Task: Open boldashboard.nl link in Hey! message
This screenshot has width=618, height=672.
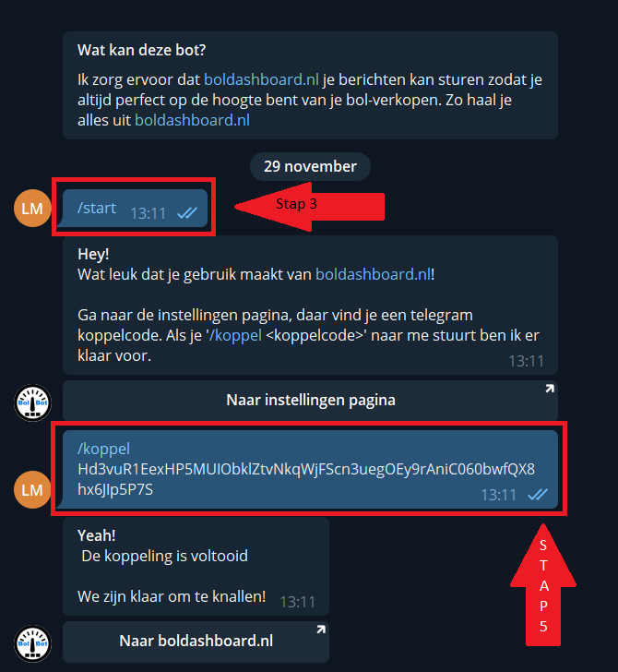Action: 373,274
